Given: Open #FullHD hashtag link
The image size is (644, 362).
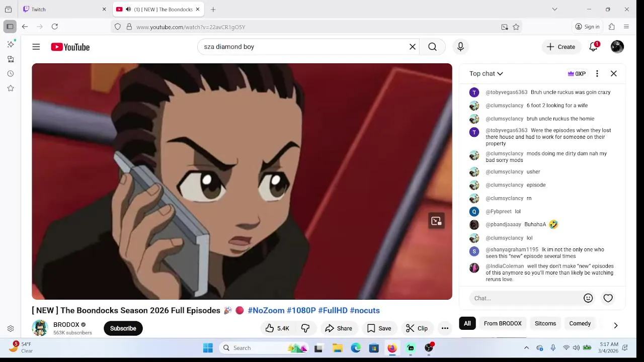Looking at the screenshot, I should pos(333,311).
